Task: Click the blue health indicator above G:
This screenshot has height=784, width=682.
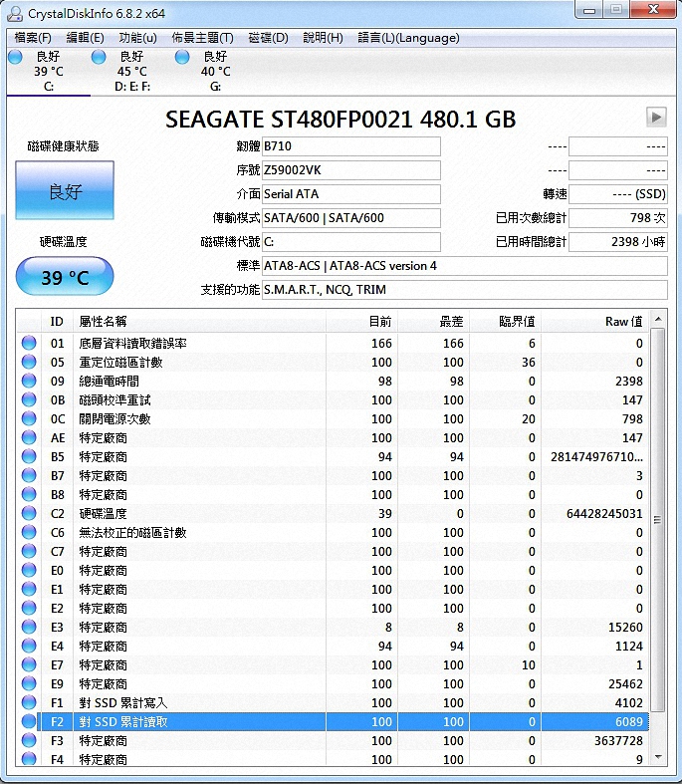Action: [x=182, y=57]
